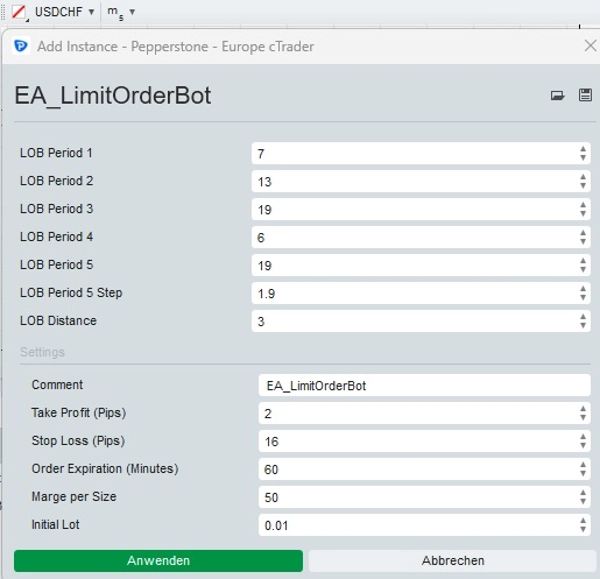Increase LOB Period 5 with up arrow
Image resolution: width=600 pixels, height=579 pixels.
coord(583,261)
